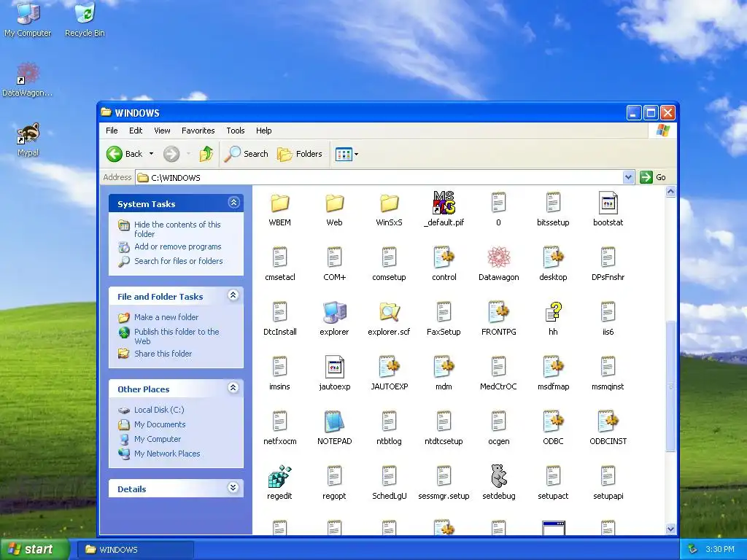Screen dimensions: 747x560
Task: Collapse the System Tasks panel
Action: click(233, 203)
